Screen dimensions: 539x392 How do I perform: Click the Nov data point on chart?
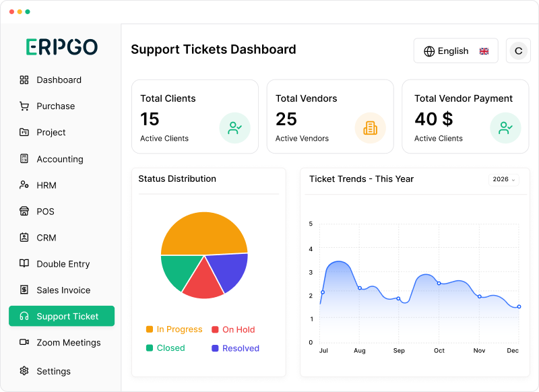click(x=479, y=296)
